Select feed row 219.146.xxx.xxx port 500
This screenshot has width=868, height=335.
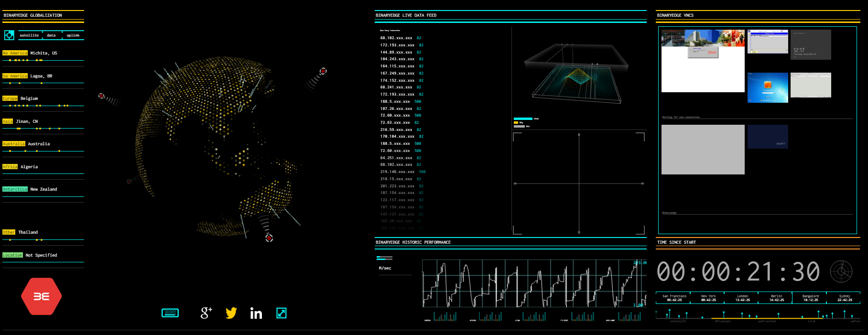click(x=403, y=172)
